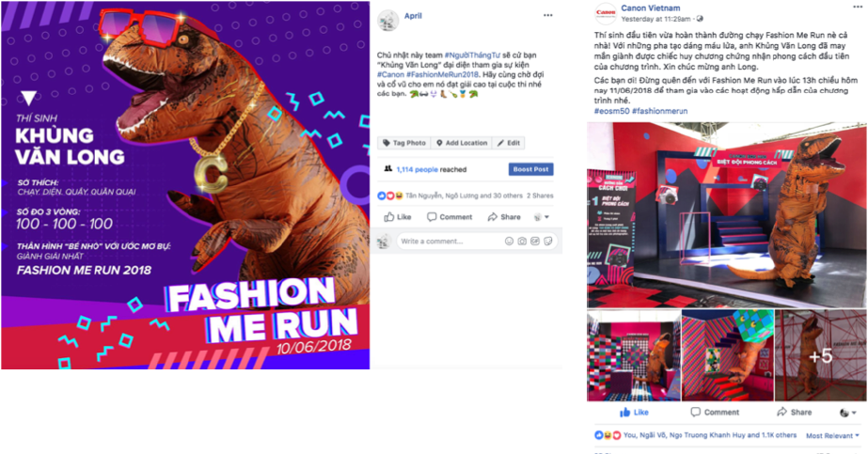Like April's post with thumbs-up
This screenshot has height=454, width=868.
398,217
